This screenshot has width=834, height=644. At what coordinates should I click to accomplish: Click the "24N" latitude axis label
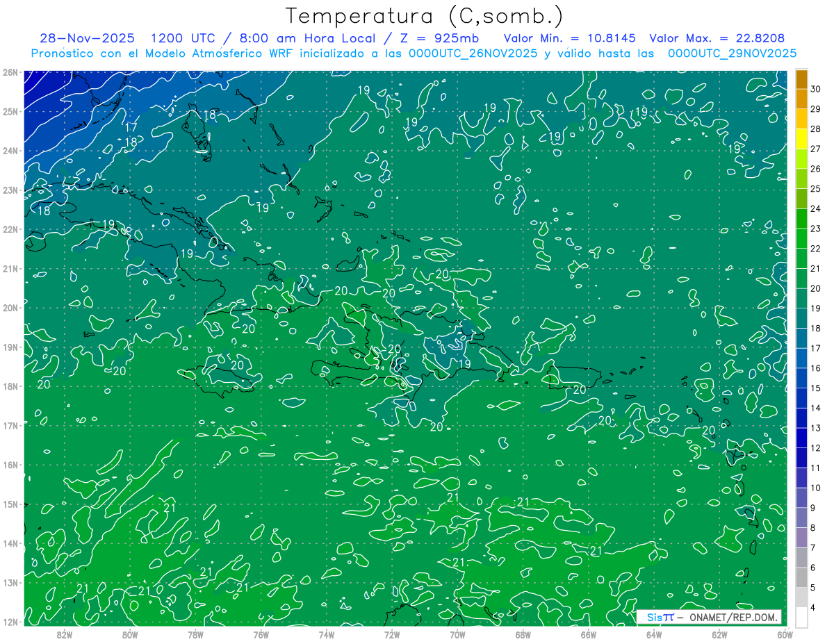point(10,151)
